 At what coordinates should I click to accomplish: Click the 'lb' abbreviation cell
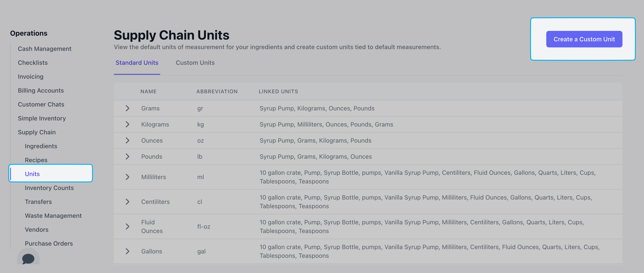coord(200,157)
